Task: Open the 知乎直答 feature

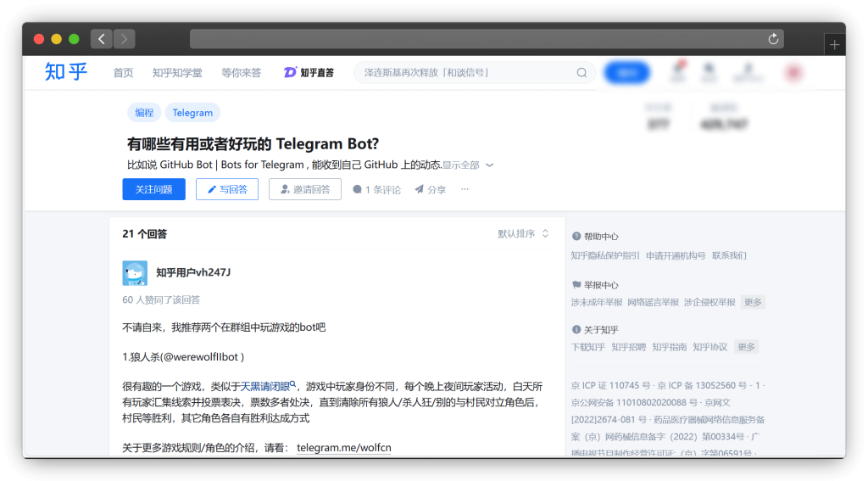Action: pos(309,73)
